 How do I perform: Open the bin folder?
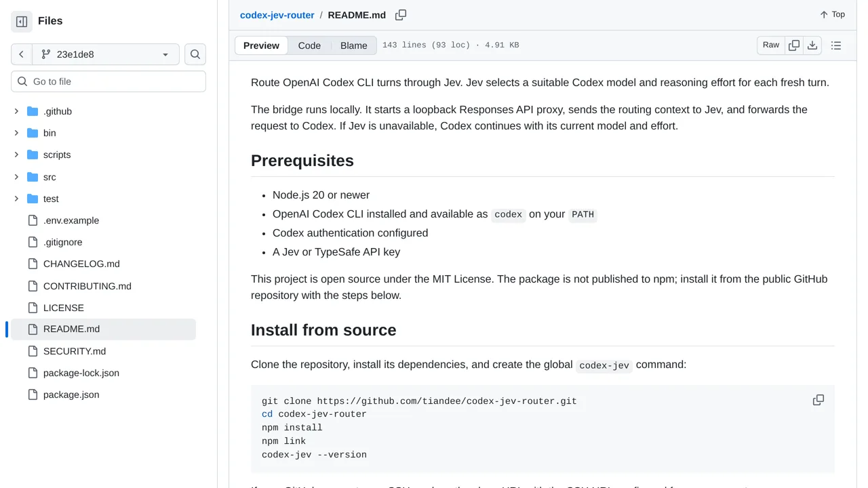pyautogui.click(x=50, y=133)
